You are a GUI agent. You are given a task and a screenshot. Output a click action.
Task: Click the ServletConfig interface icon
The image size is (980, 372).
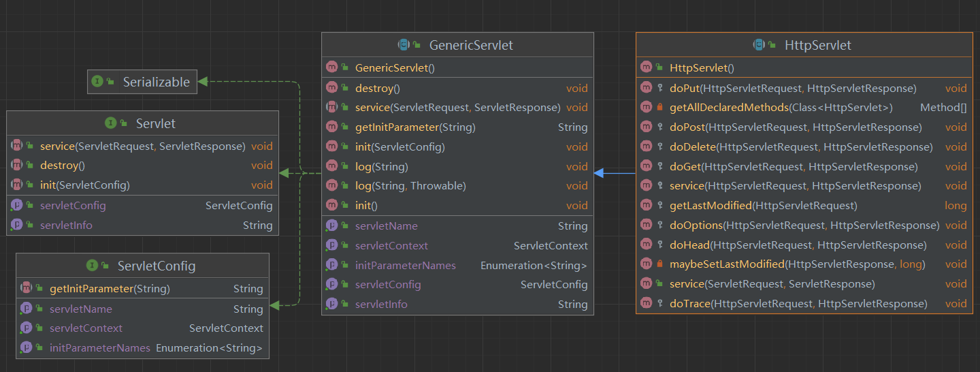(x=92, y=265)
